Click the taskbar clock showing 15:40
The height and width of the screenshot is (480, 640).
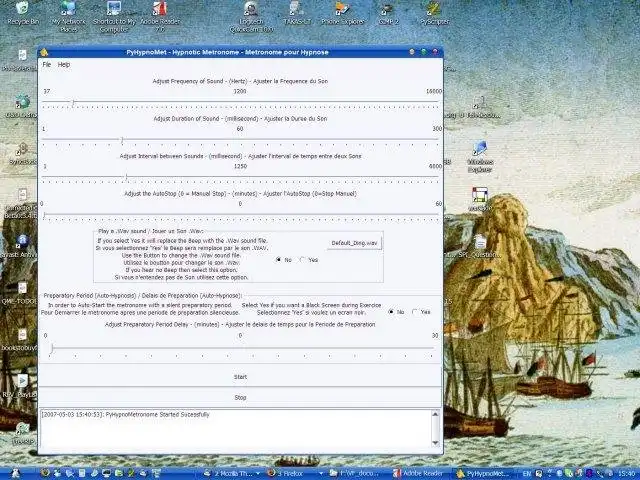tap(628, 474)
